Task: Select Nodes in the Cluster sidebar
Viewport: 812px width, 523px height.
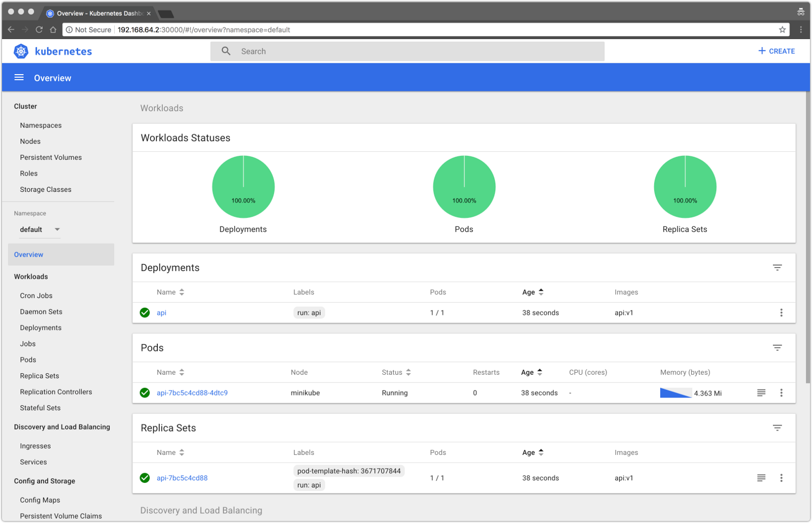Action: [30, 141]
